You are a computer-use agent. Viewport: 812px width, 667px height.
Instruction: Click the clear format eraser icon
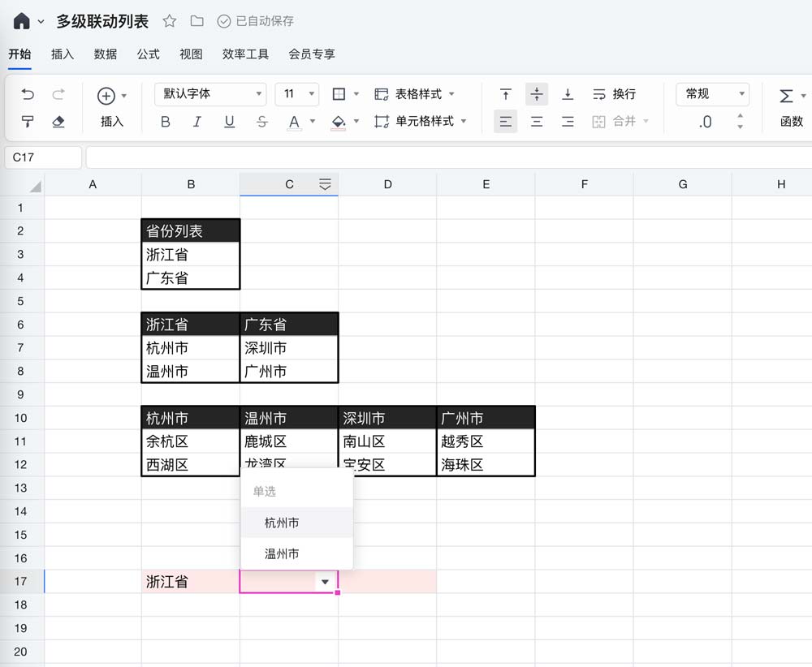[57, 120]
